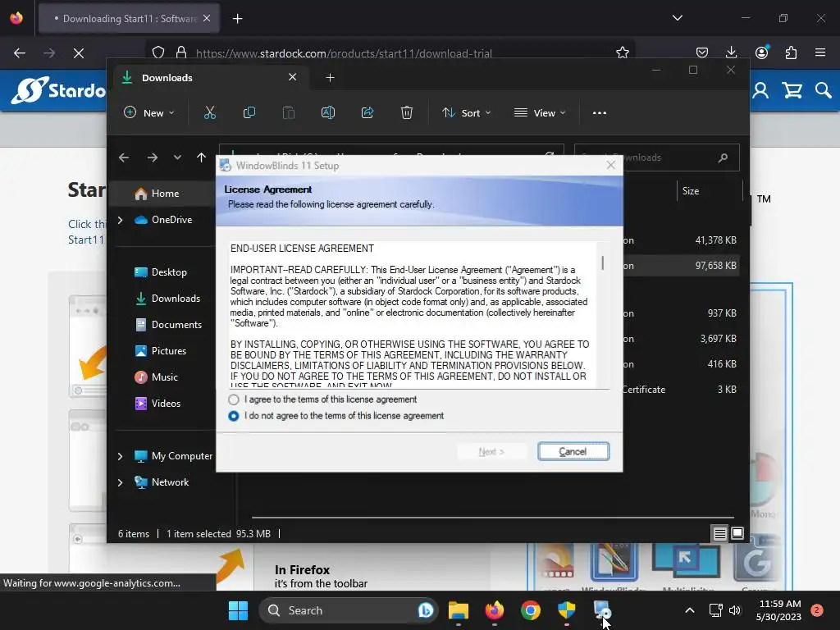840x630 pixels.
Task: Click the 3 KB file size cell
Action: 727,390
